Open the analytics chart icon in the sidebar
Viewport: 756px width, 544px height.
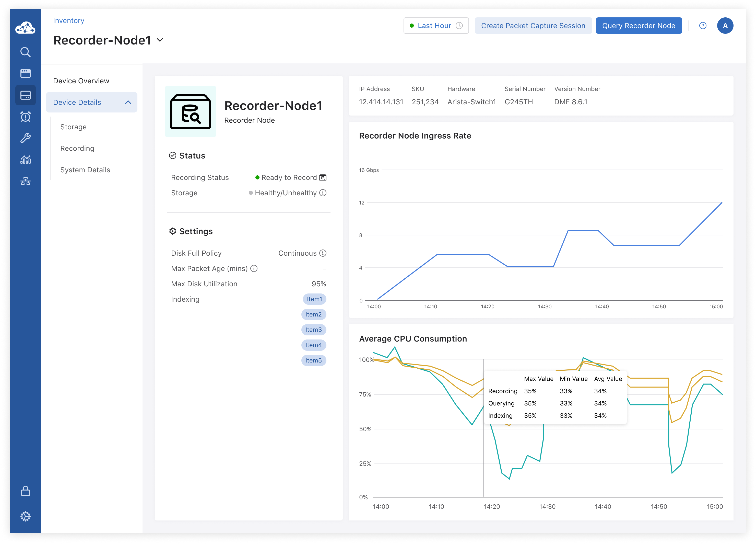pyautogui.click(x=25, y=160)
